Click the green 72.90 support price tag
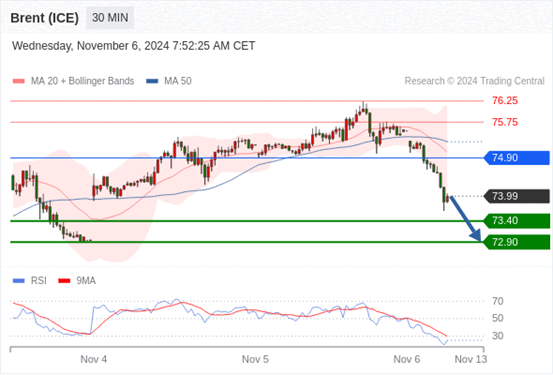Image resolution: width=553 pixels, height=375 pixels. click(517, 242)
